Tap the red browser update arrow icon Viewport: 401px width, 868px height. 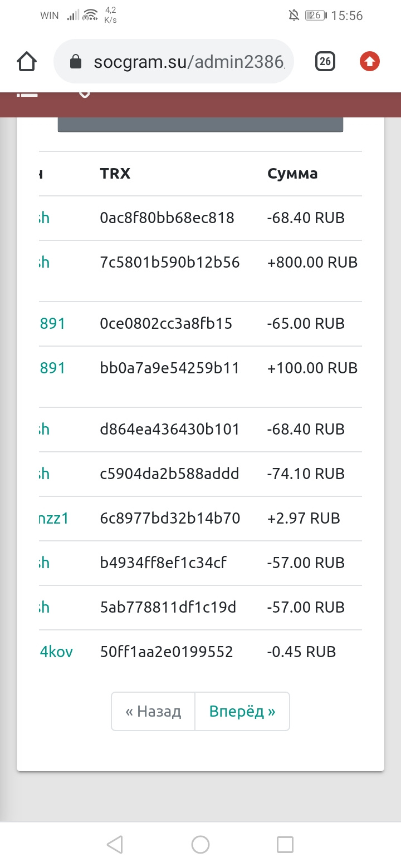click(x=369, y=61)
